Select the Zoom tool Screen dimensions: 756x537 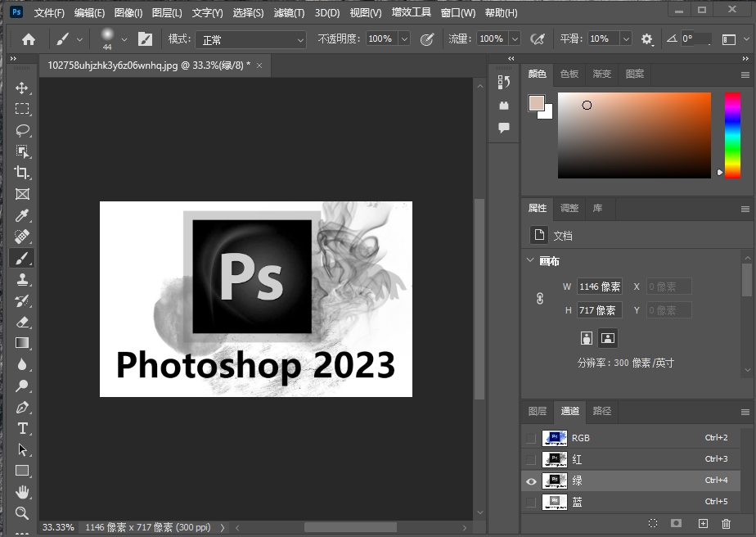[22, 513]
